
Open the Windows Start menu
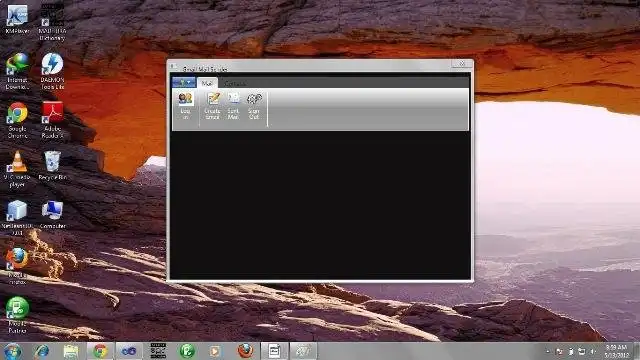(x=12, y=351)
